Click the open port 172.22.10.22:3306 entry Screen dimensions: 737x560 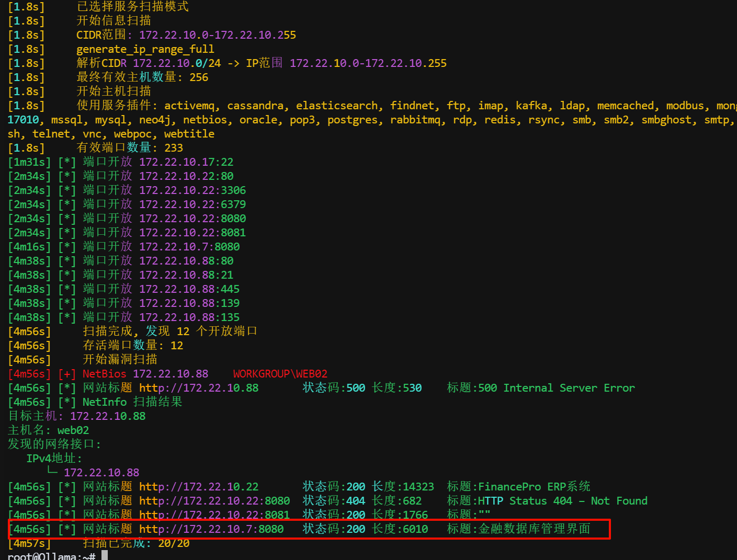[x=192, y=190]
